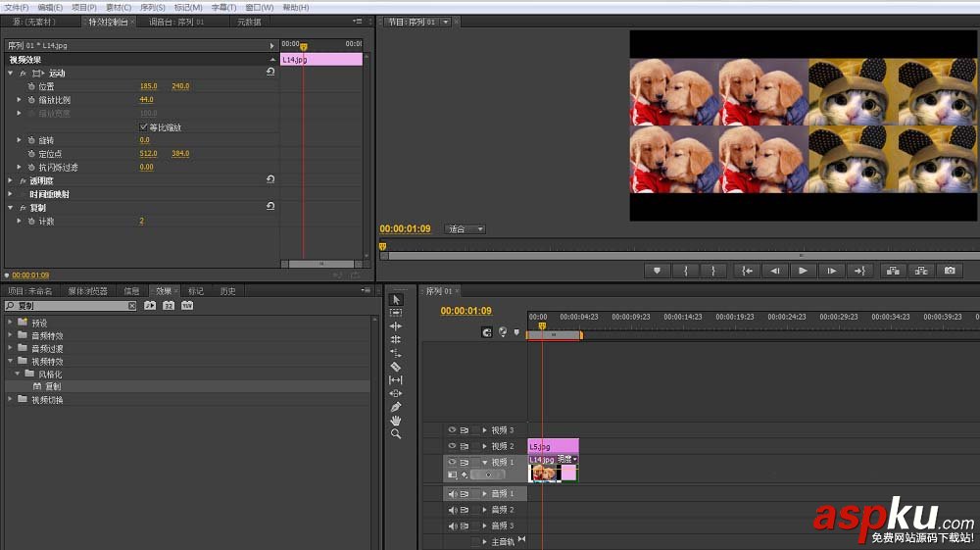Toggle Snap magnet icon in timeline
The height and width of the screenshot is (550, 980).
tap(487, 332)
